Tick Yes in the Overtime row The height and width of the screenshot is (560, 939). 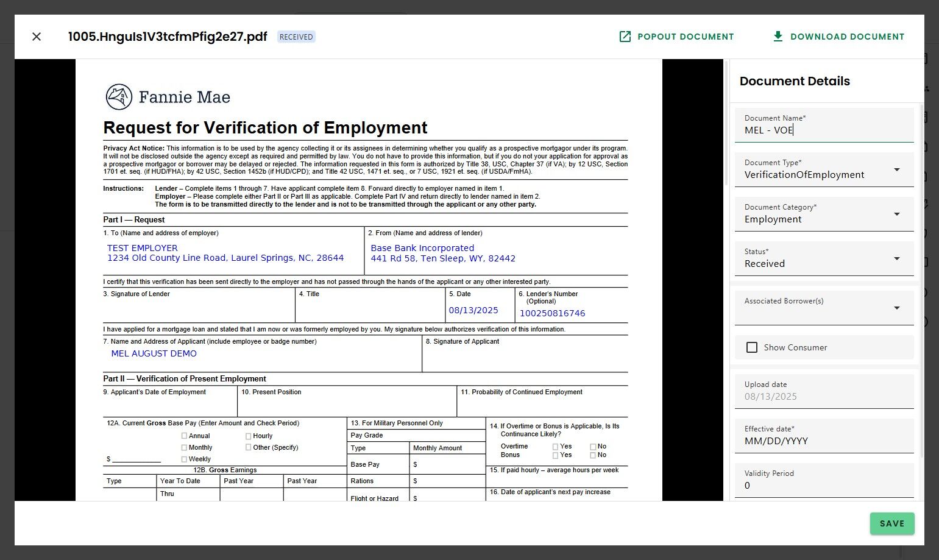click(555, 447)
